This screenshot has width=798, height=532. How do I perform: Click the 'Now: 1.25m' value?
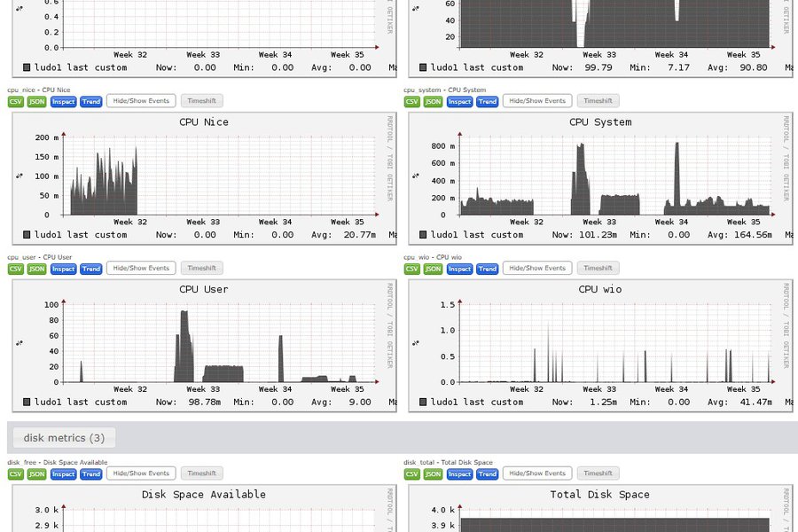585,403
